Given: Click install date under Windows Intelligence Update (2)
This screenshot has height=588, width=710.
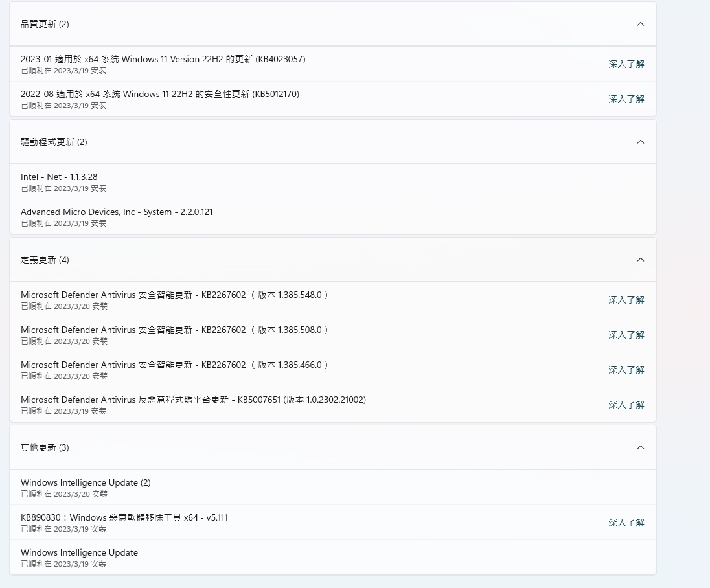Looking at the screenshot, I should (64, 494).
